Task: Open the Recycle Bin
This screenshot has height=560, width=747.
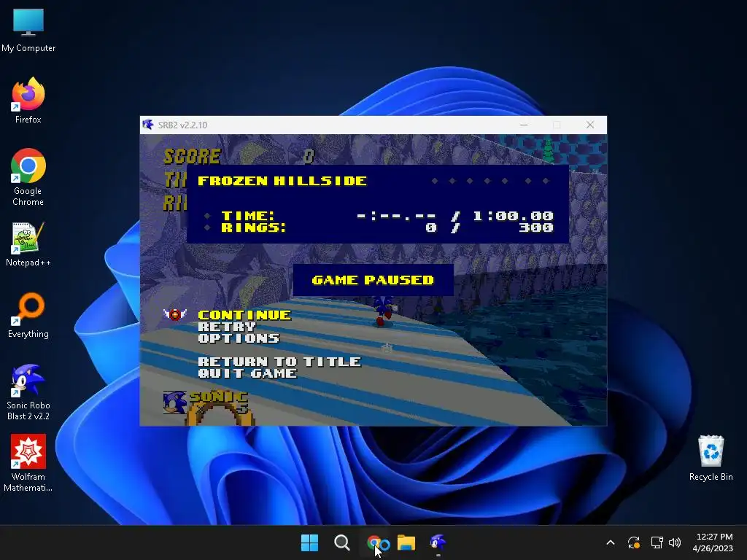Action: click(711, 458)
